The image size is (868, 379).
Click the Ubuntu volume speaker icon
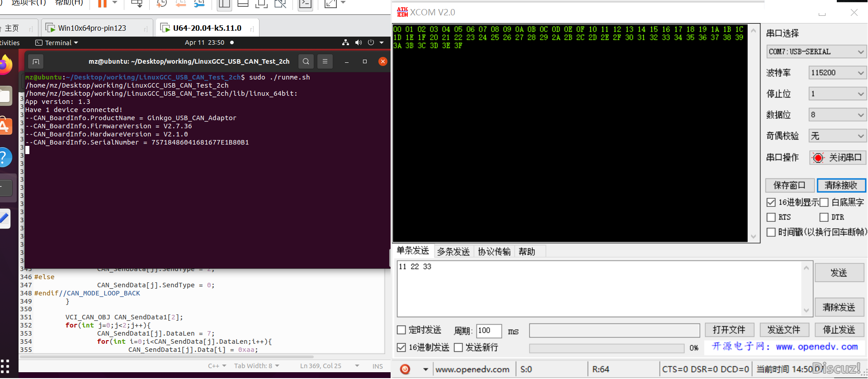coord(359,42)
